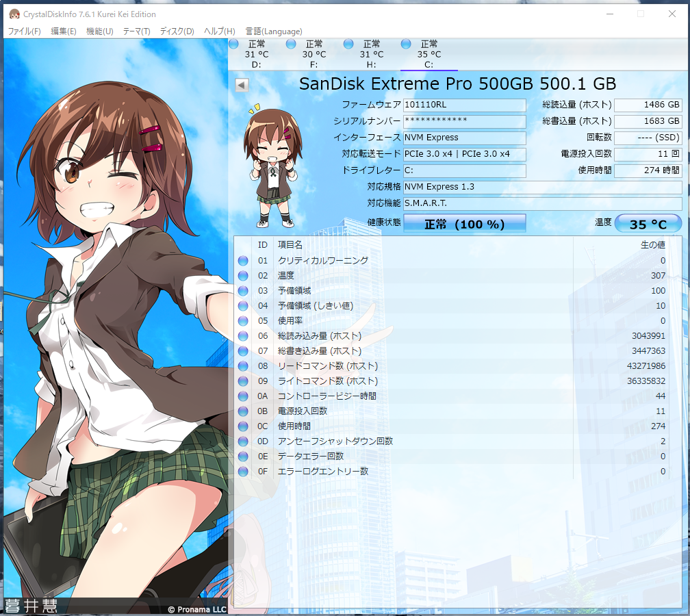The height and width of the screenshot is (616, 690).
Task: Click total host writes value 1683 GB
Action: [648, 121]
